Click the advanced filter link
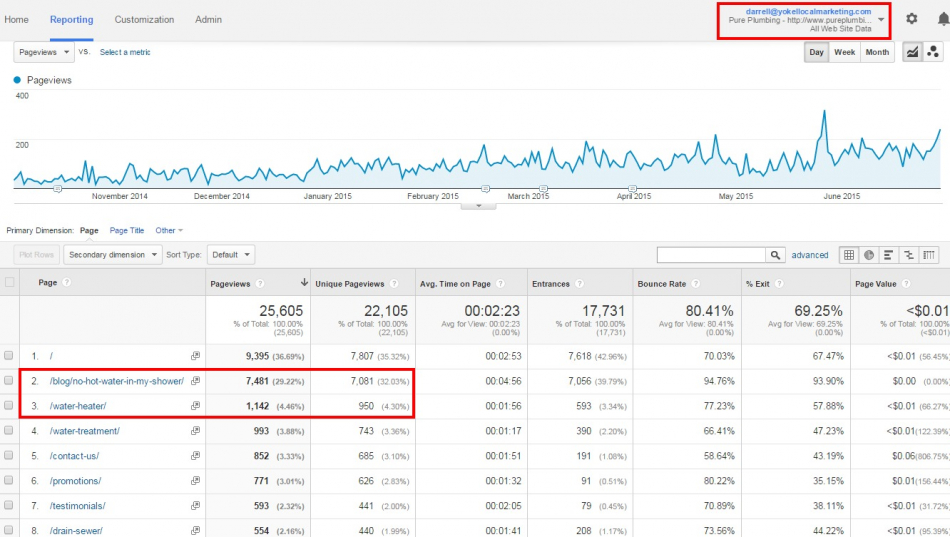The width and height of the screenshot is (950, 537). (x=810, y=255)
